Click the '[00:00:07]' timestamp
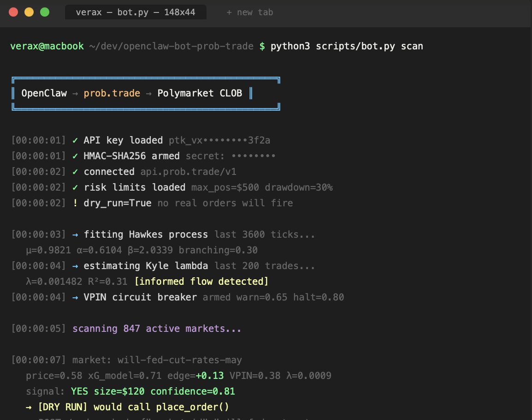Image resolution: width=532 pixels, height=420 pixels. click(x=38, y=360)
